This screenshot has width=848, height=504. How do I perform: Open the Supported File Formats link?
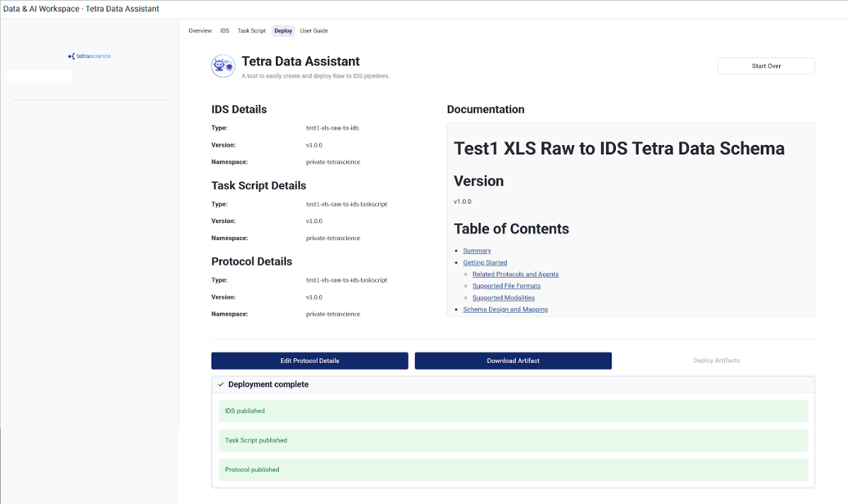506,285
